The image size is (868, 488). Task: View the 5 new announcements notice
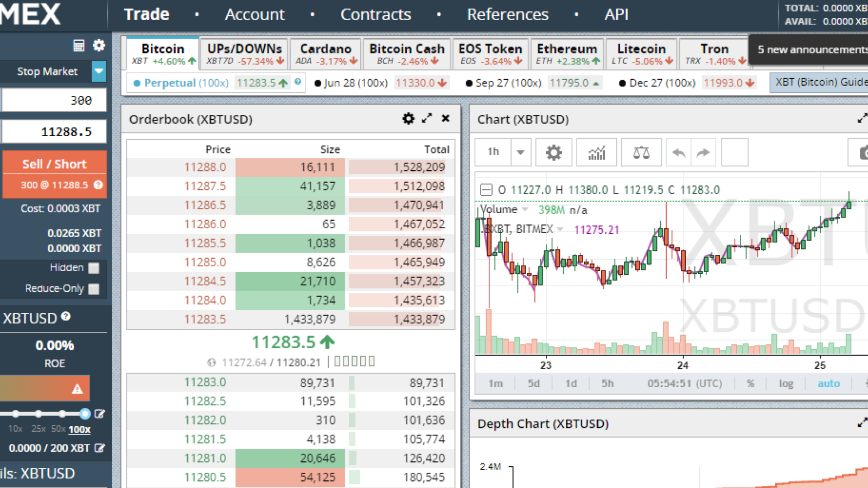tap(809, 50)
